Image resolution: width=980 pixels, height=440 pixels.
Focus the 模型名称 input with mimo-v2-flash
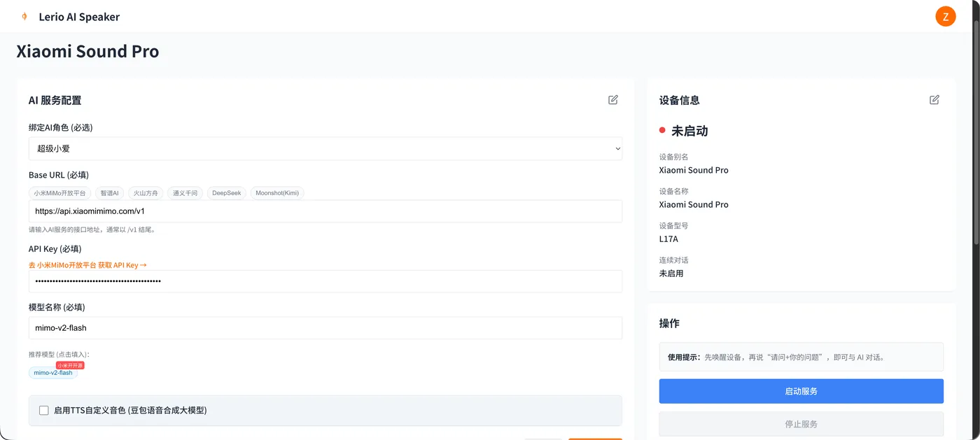325,328
